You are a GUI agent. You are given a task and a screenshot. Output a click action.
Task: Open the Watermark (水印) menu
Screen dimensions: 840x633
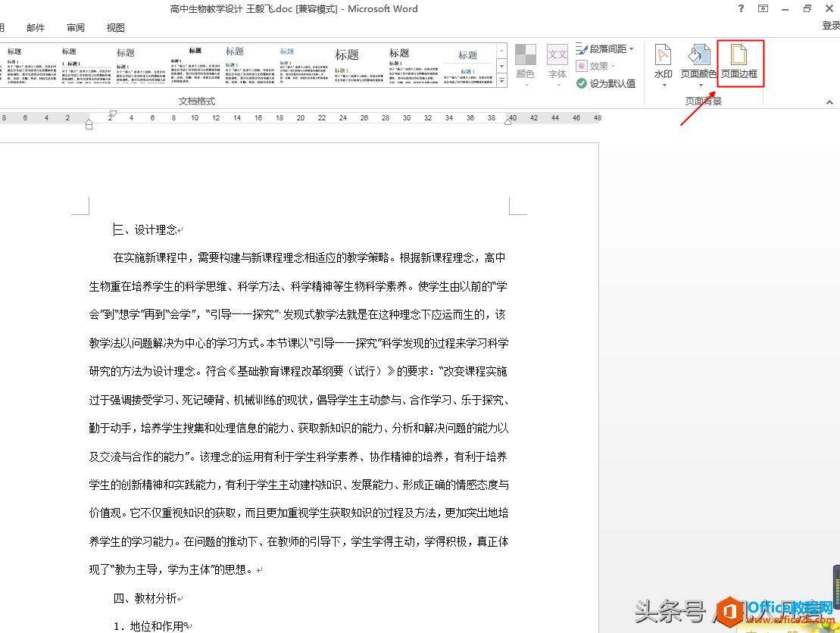point(663,63)
